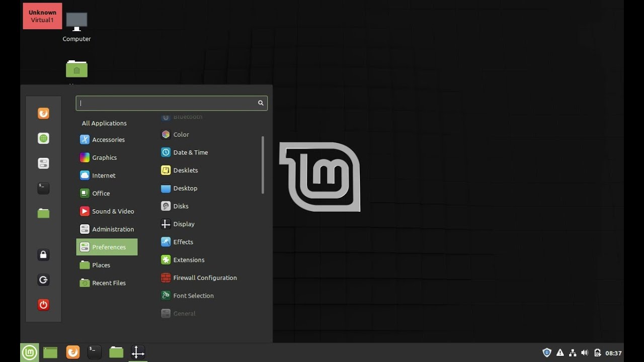644x362 pixels.
Task: Click the application list scrollbar
Action: coord(263,165)
